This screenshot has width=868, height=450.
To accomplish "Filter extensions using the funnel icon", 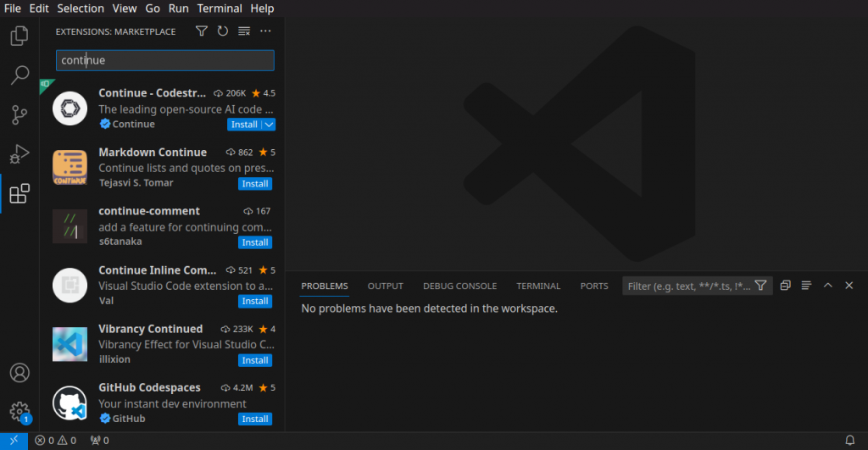I will (201, 31).
